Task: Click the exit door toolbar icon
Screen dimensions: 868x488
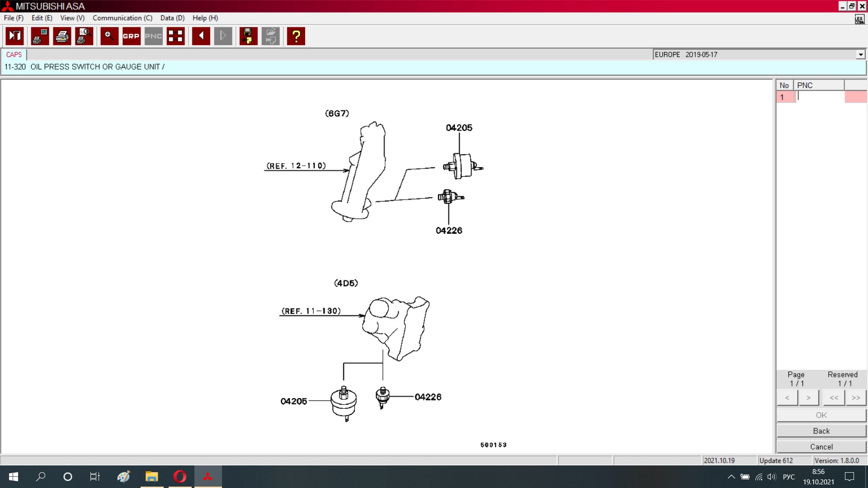Action: point(14,36)
